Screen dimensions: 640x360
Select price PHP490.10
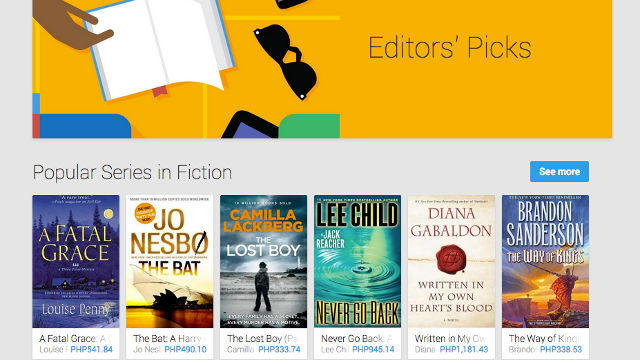185,350
